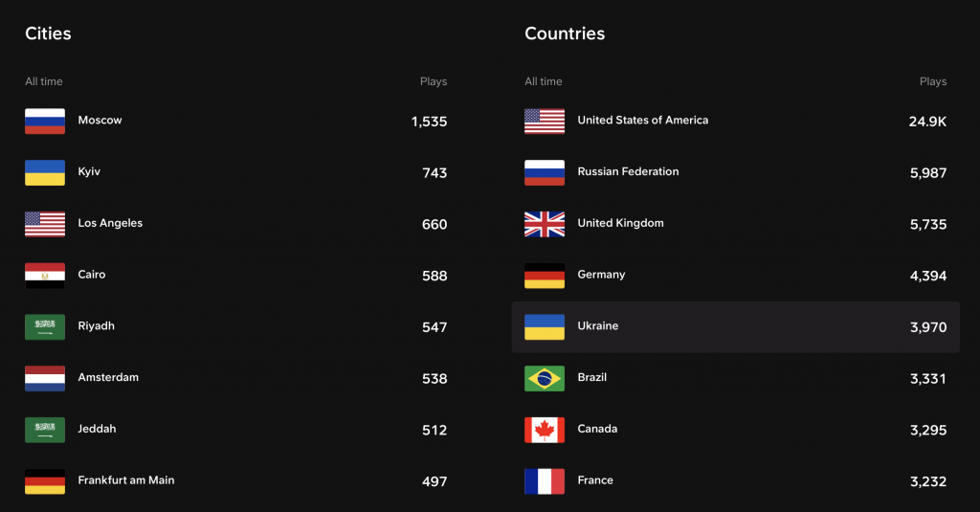Select the highlighted Ukraine country row
This screenshot has height=512, width=980.
click(x=736, y=327)
